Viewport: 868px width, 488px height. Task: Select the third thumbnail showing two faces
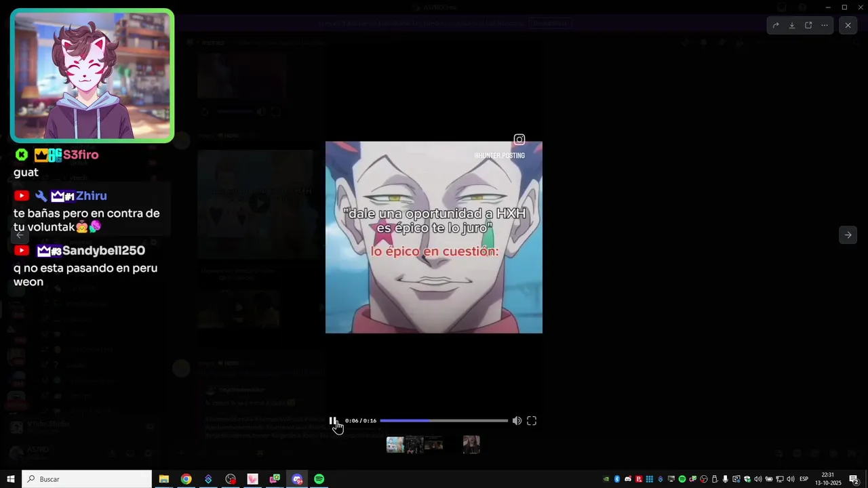pos(433,445)
